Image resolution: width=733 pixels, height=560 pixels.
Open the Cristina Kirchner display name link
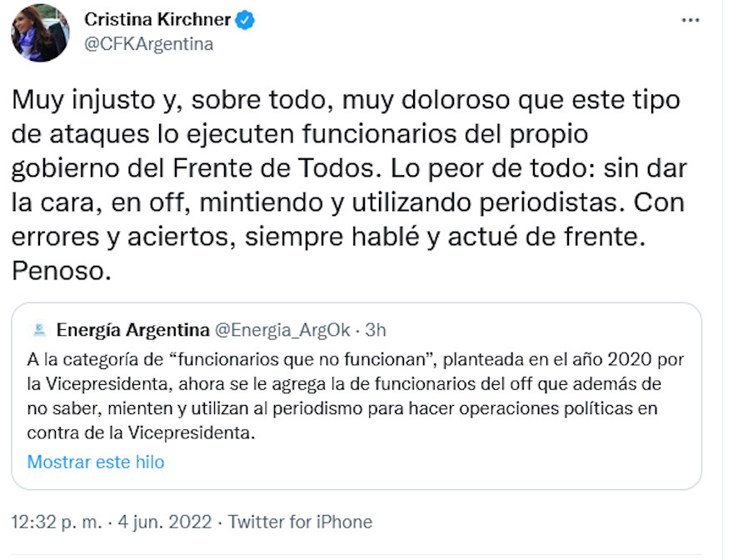pos(156,21)
